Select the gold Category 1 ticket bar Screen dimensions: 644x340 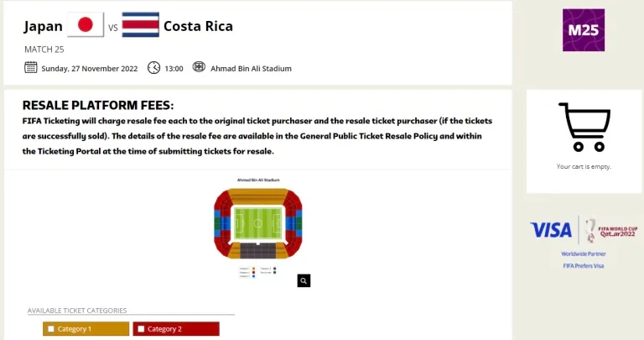86,329
